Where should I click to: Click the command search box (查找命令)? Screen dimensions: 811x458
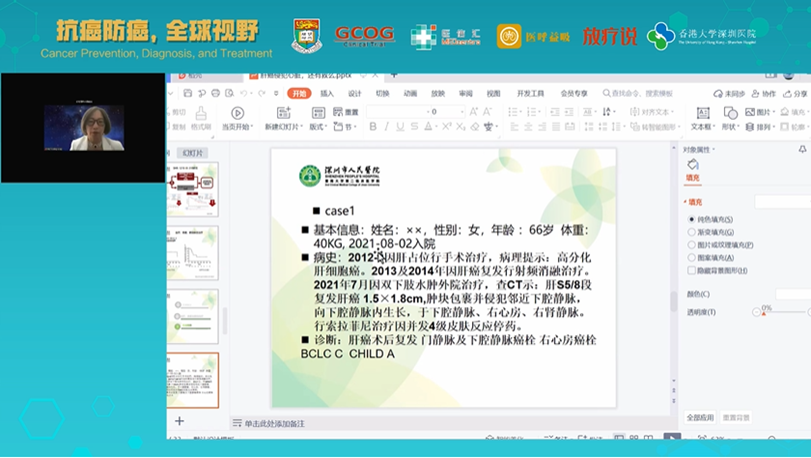(x=638, y=94)
